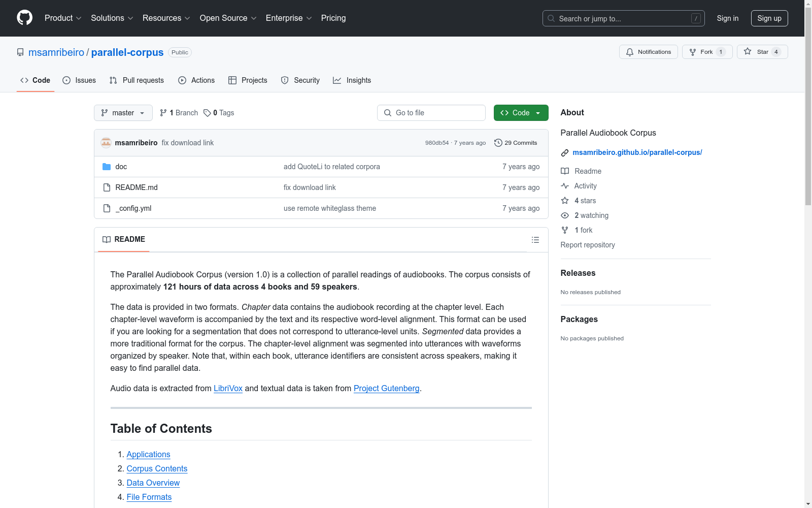Open the msamribeiro owner link

pos(56,52)
